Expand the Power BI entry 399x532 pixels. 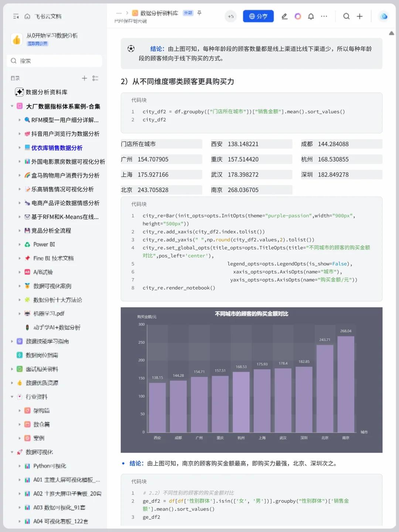click(20, 244)
